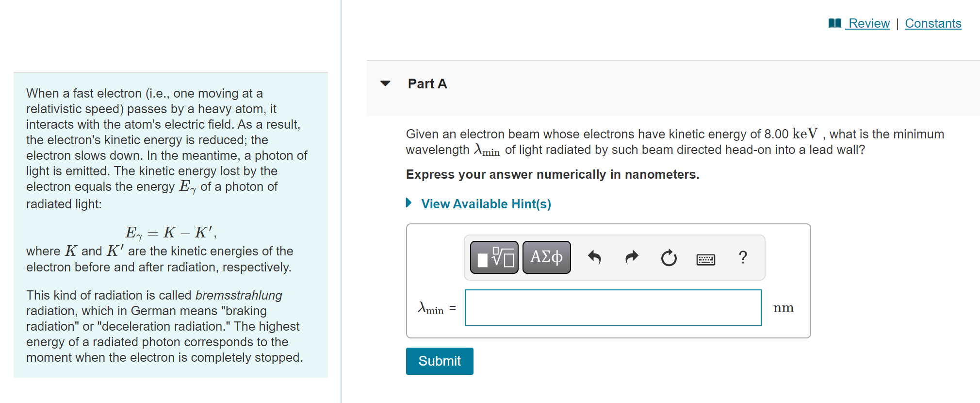Click the disclosure arrow beside the hints link
The width and height of the screenshot is (980, 403).
[x=408, y=203]
